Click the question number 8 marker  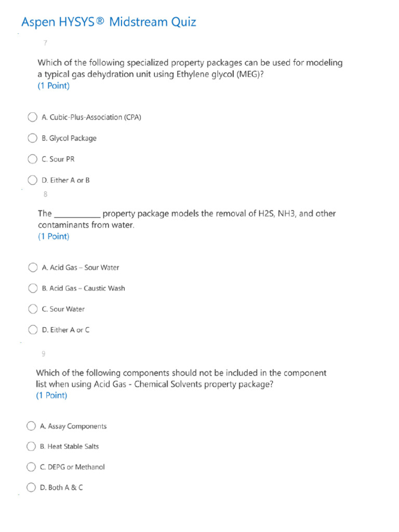(46, 194)
